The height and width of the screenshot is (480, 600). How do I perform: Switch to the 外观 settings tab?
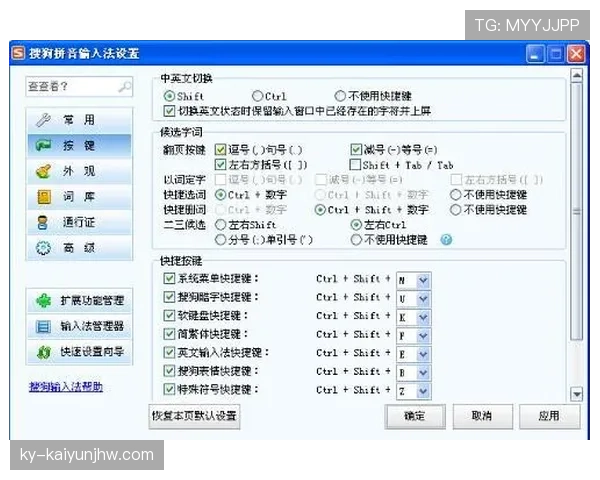(80, 171)
